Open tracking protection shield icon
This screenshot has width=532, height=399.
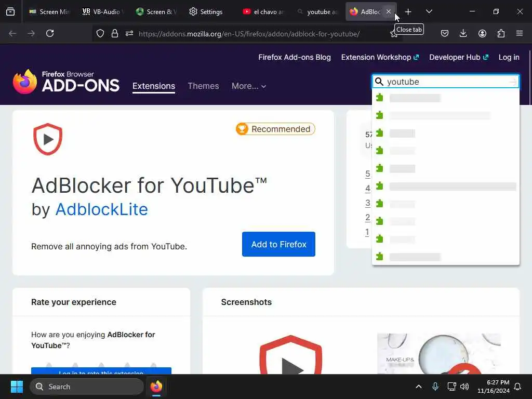(x=100, y=33)
